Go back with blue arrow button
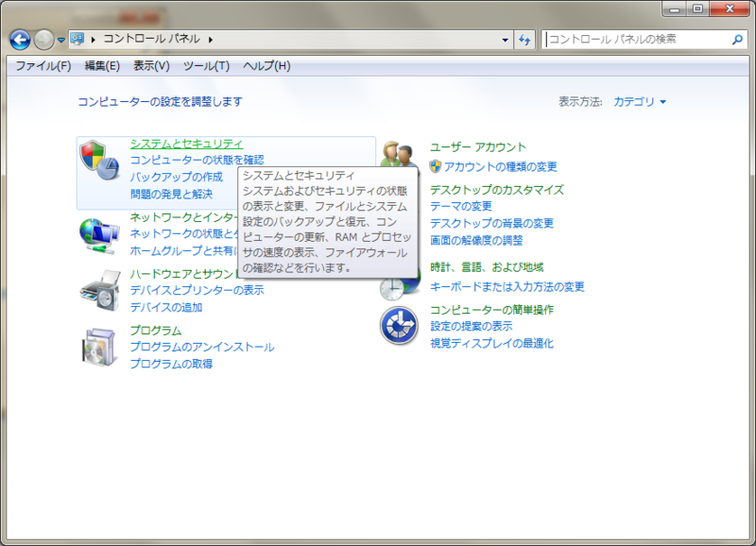Viewport: 756px width, 546px height. pyautogui.click(x=20, y=40)
